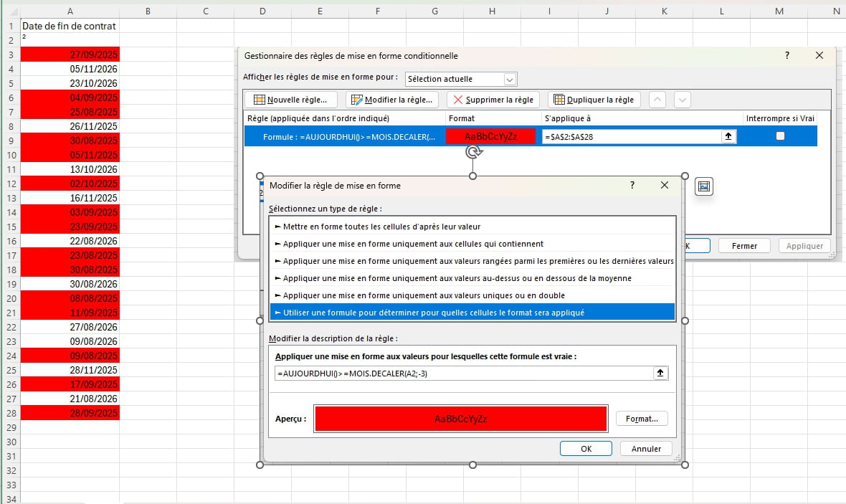Viewport: 846px width, 504px height.
Task: Select cell with Date de fin de contrat
Action: click(70, 26)
